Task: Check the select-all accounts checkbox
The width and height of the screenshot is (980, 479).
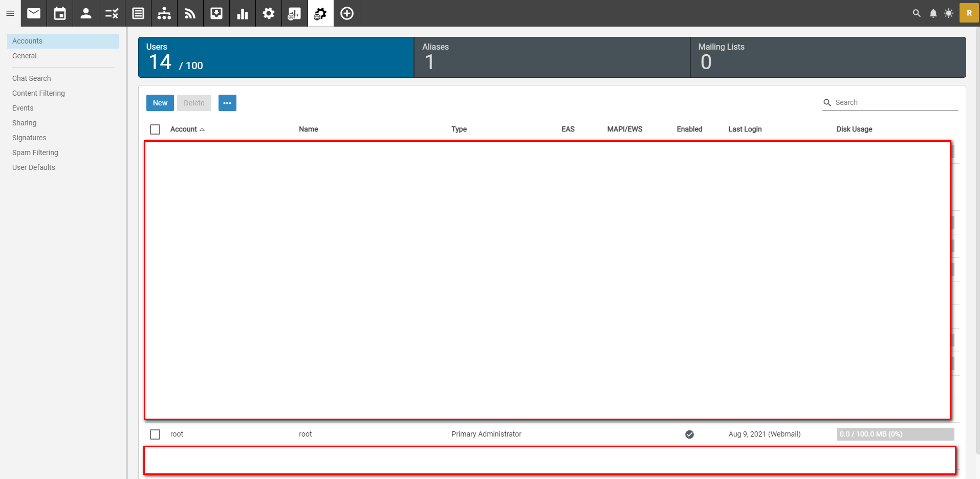Action: point(155,129)
